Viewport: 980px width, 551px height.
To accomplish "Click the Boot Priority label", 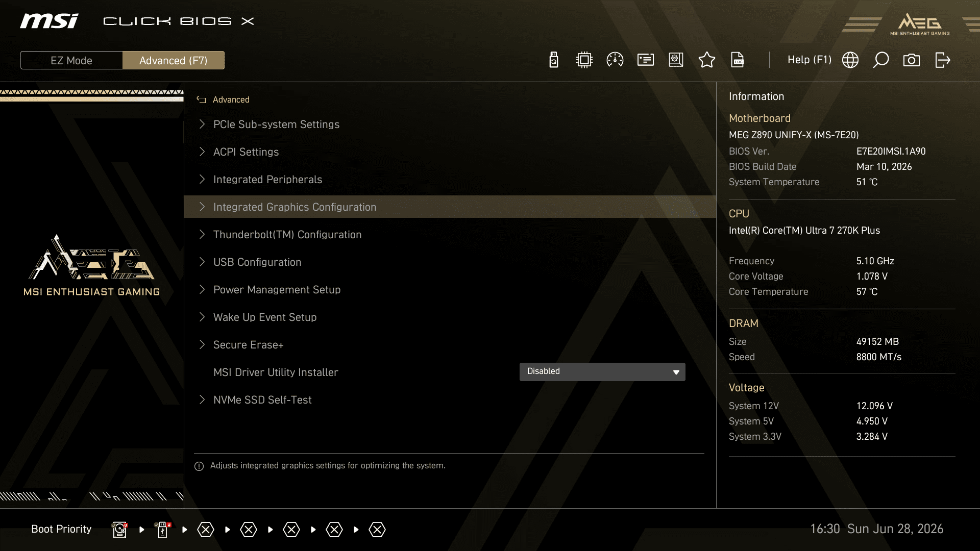I will pos(61,529).
